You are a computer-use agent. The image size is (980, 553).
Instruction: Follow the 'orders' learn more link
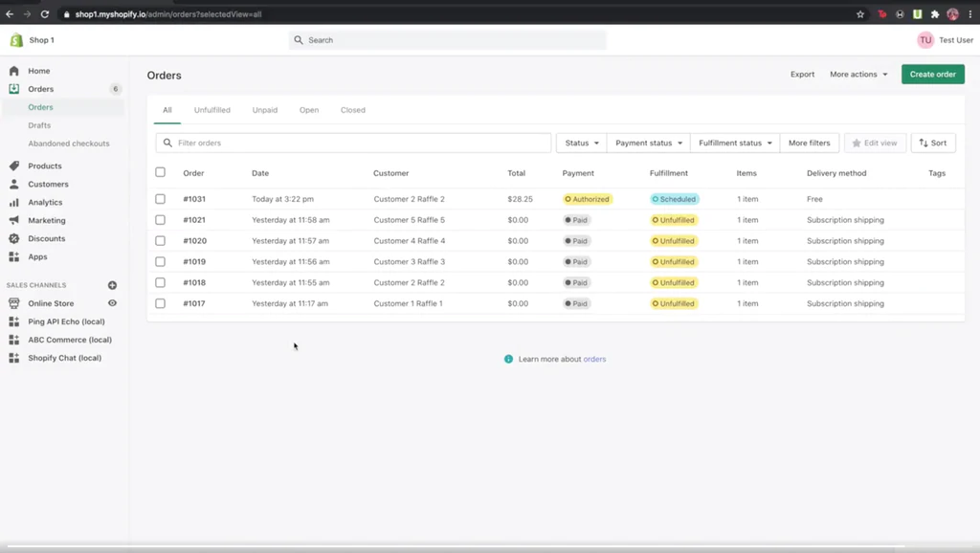click(x=594, y=360)
